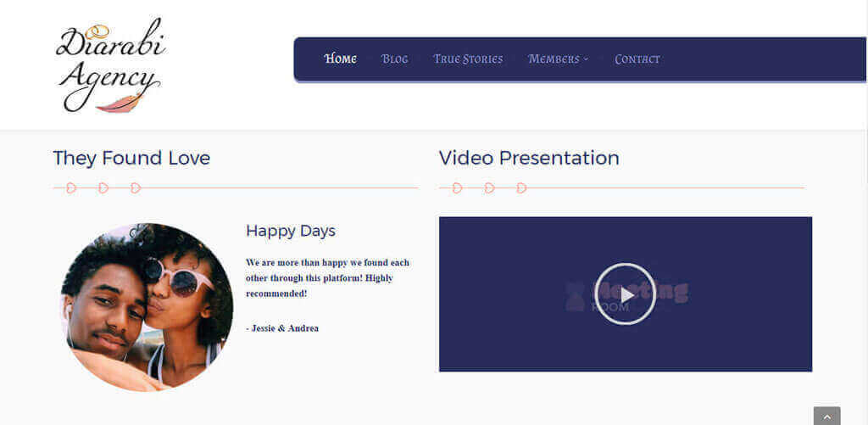Click the Video Presentation heading
The height and width of the screenshot is (425, 868).
pos(529,158)
